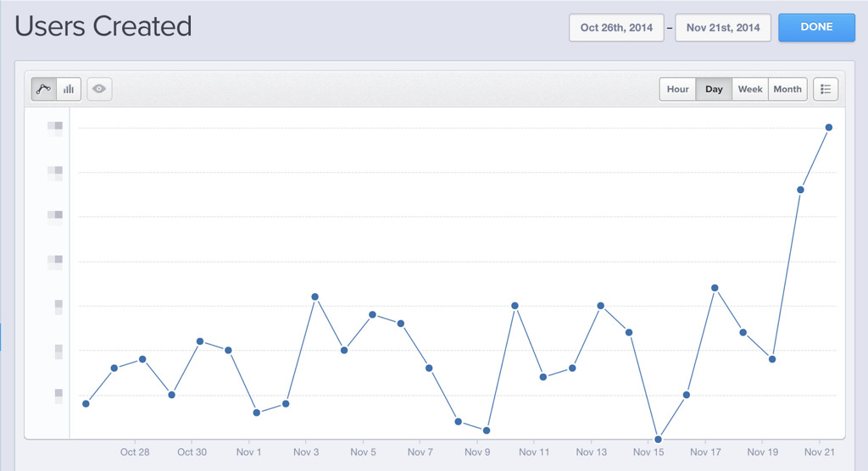
Task: Select the Month granularity
Action: [x=787, y=89]
